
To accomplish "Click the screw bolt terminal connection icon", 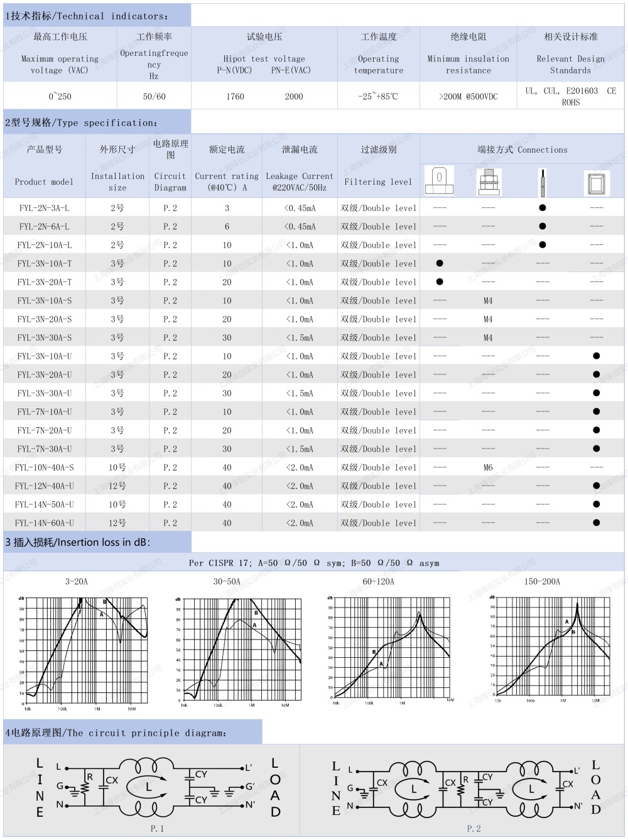I will tap(489, 182).
